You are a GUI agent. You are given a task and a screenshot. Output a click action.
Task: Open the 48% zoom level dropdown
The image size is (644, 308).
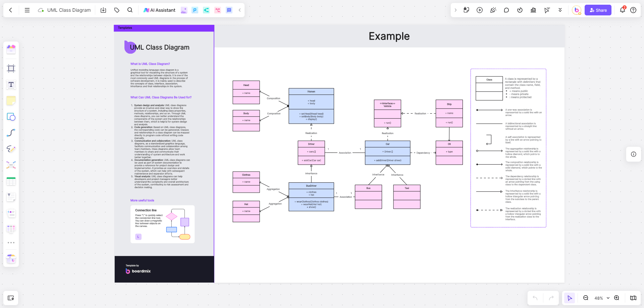click(x=602, y=298)
